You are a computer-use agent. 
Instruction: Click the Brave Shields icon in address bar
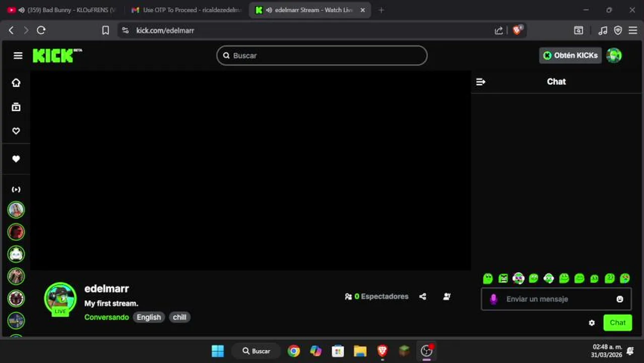[517, 30]
